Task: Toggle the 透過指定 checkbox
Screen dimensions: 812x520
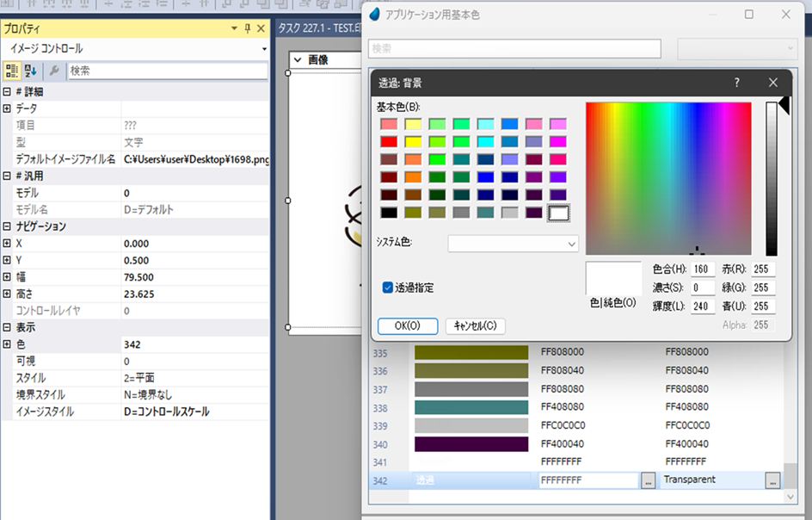Action: [388, 288]
